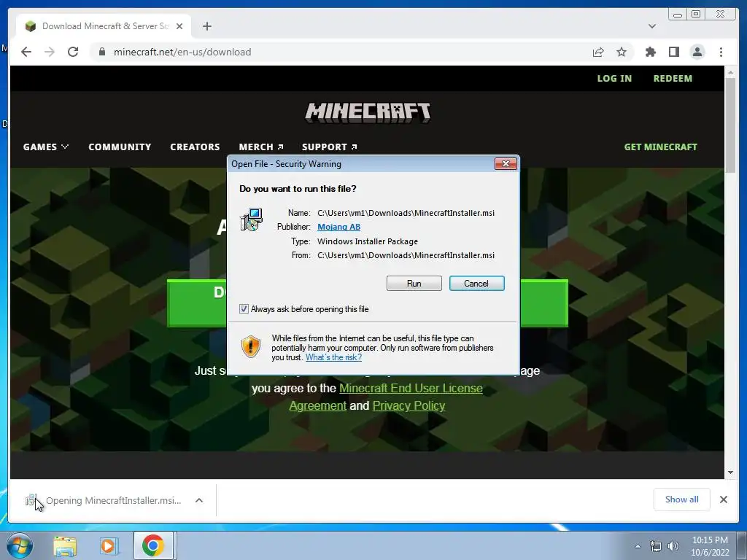Open the COMMUNITY menu item

(120, 147)
